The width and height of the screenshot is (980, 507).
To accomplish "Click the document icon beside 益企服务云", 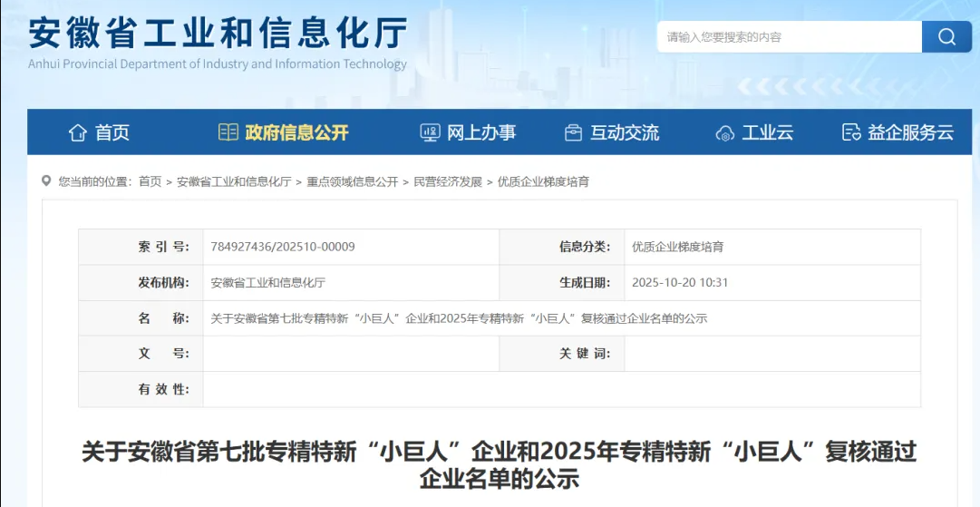I will point(850,132).
